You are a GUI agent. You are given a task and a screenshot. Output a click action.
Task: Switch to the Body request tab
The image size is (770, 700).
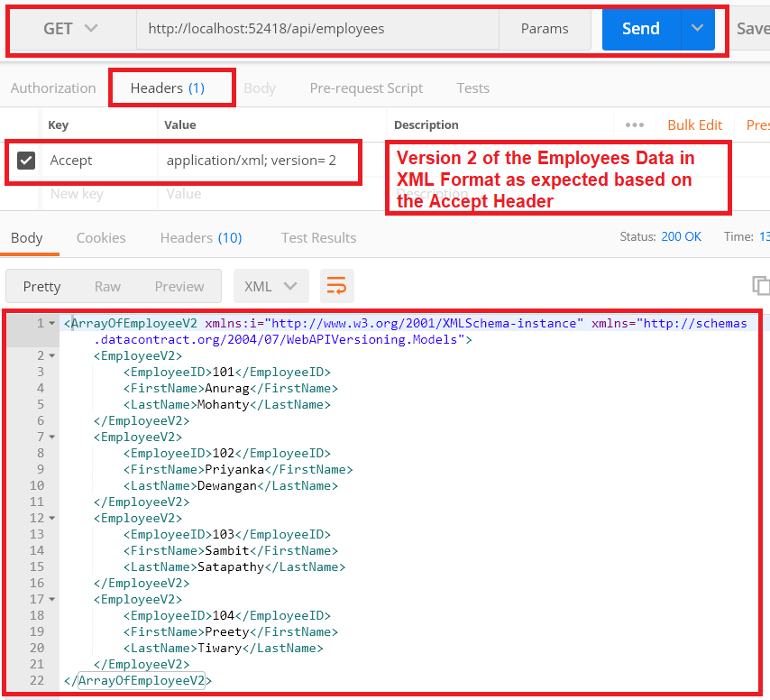coord(260,87)
